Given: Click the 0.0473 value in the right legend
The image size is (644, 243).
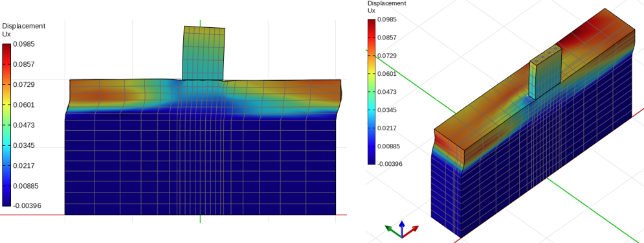Looking at the screenshot, I should 388,91.
